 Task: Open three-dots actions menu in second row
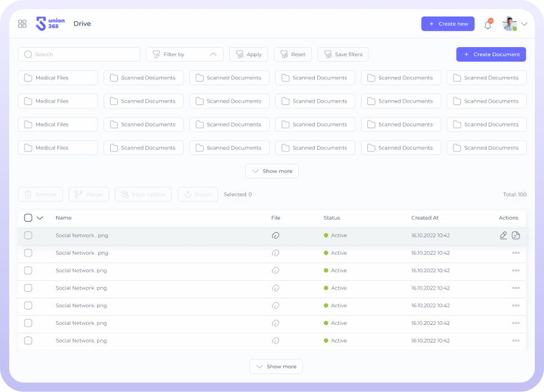click(516, 253)
